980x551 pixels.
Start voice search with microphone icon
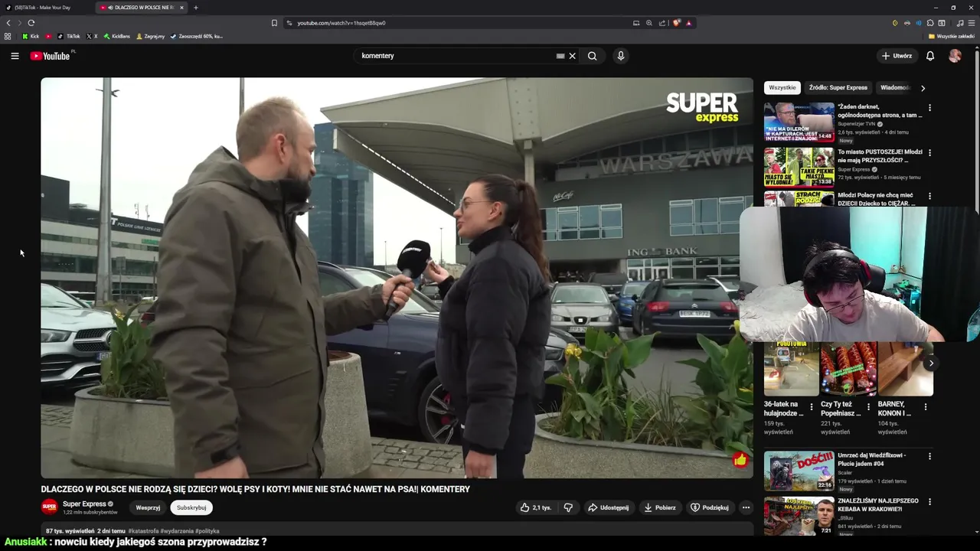(x=621, y=56)
